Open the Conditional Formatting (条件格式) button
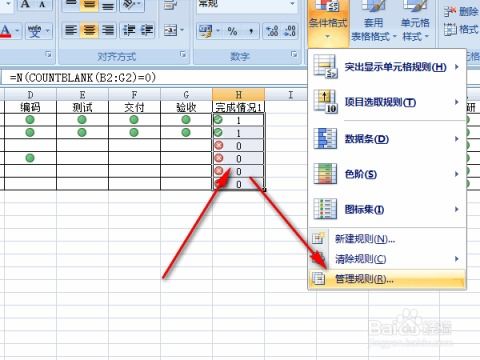Viewport: 480px width, 360px height. click(328, 22)
